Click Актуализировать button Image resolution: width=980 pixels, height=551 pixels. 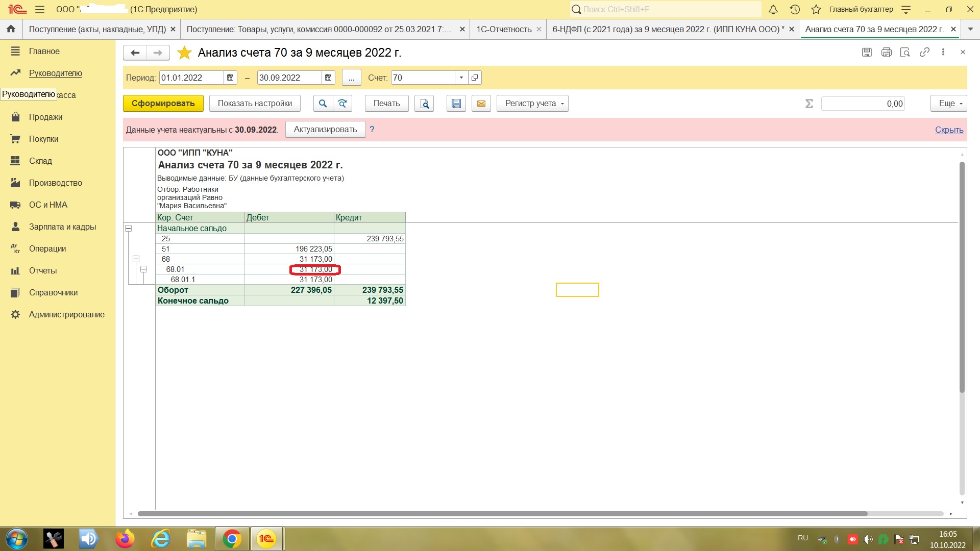click(x=325, y=130)
